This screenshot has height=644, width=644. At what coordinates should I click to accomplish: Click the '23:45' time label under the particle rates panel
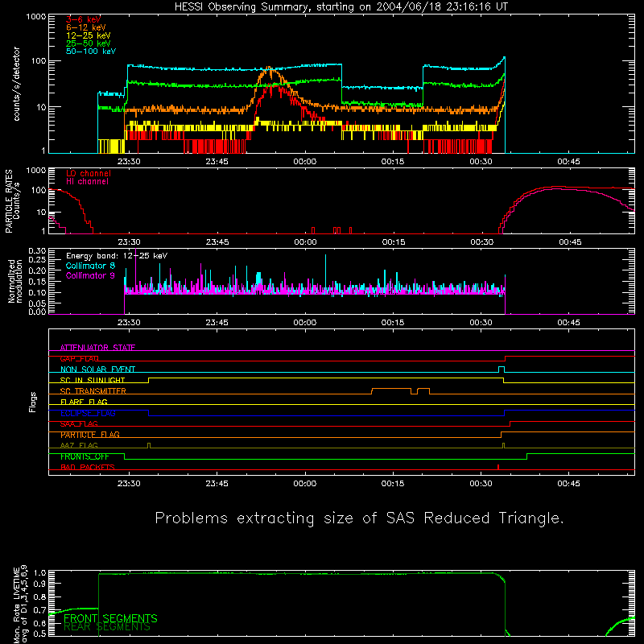(x=217, y=242)
